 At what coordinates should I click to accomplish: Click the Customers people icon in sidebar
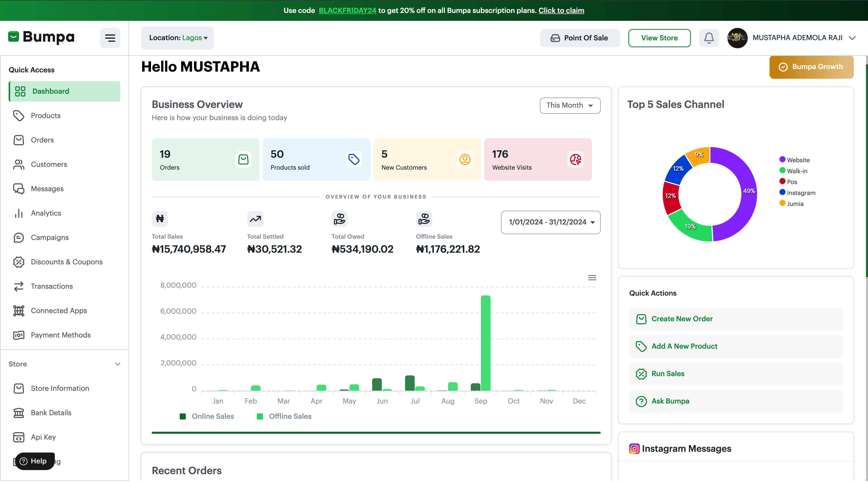pos(19,165)
